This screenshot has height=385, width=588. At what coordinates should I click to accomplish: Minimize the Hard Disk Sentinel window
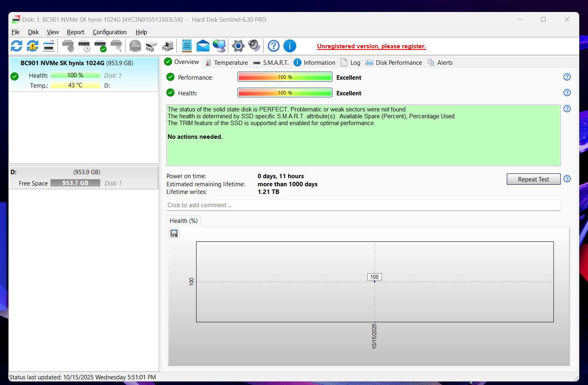520,19
